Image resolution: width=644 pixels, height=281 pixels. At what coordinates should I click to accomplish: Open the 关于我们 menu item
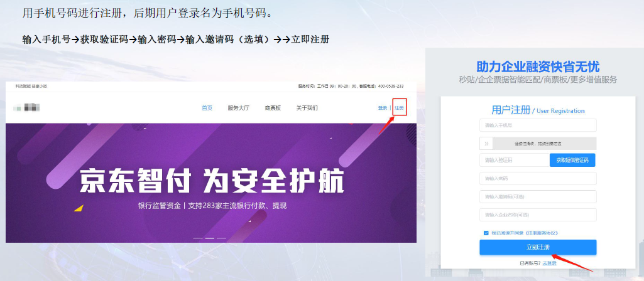tap(307, 108)
